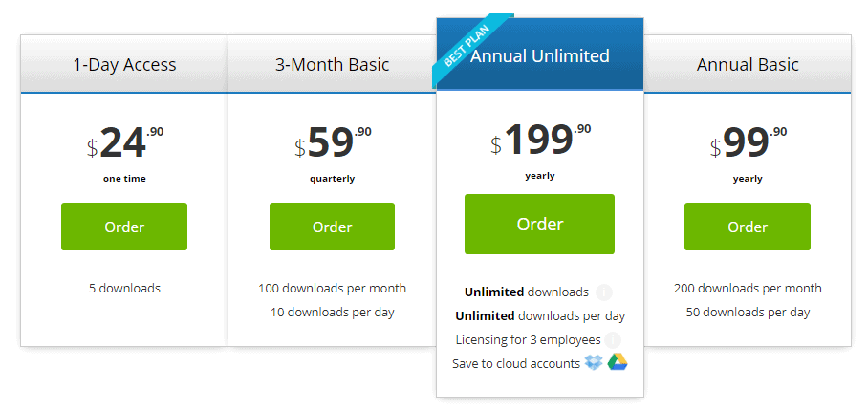Screen dimensions: 868x411
Task: Order the 3-Month Basic plan
Action: click(x=332, y=227)
